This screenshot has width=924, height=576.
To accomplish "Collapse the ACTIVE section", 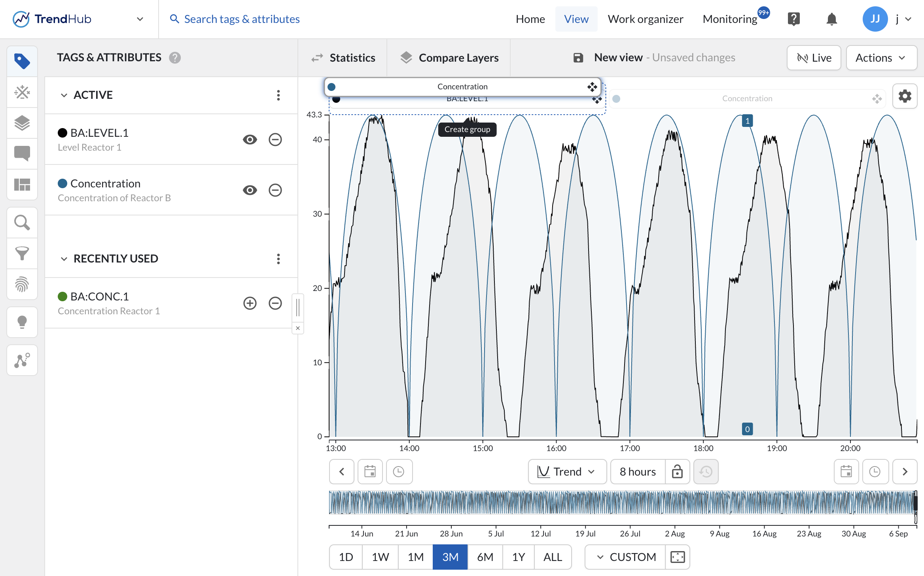I will (64, 95).
